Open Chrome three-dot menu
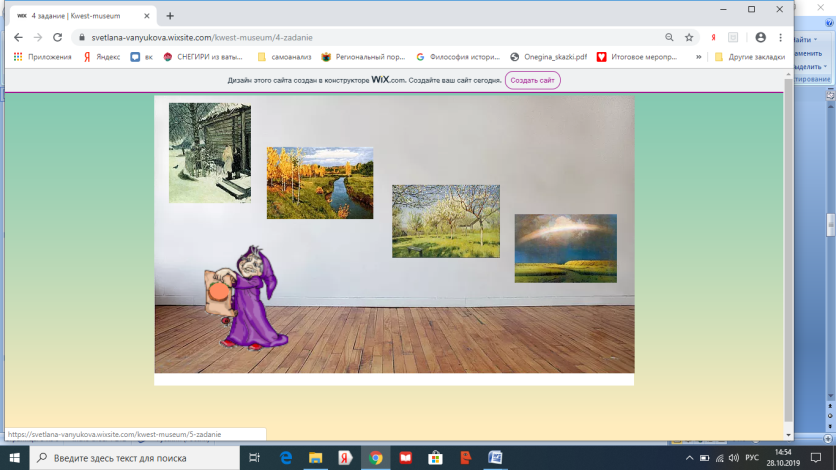Image resolution: width=836 pixels, height=470 pixels. pyautogui.click(x=781, y=37)
